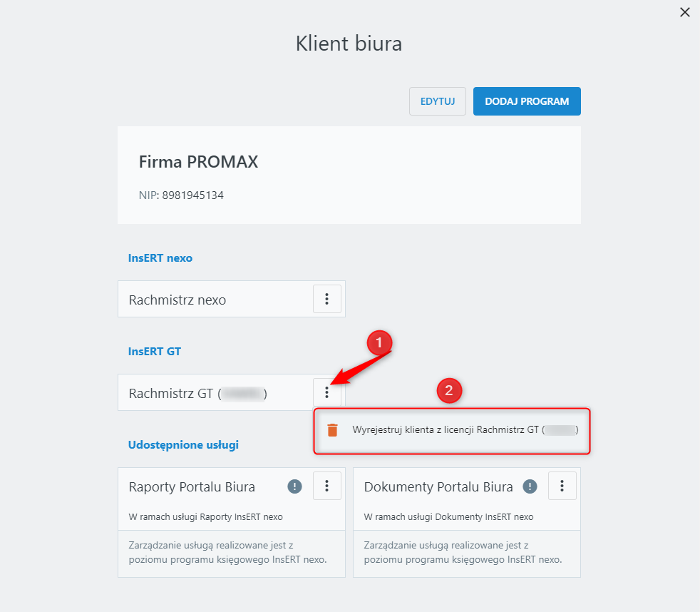Click the Dokumenty Portalu Biura warning icon
This screenshot has height=612, width=700.
click(530, 486)
